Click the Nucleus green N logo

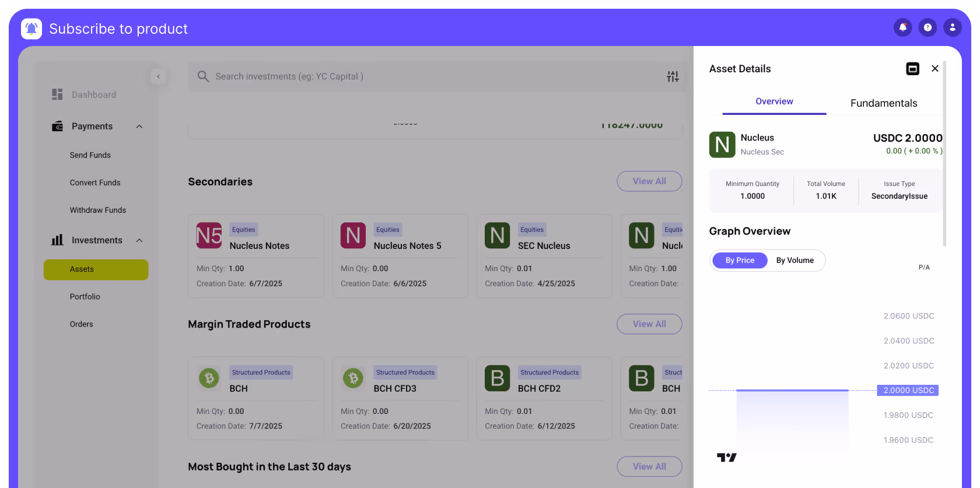pyautogui.click(x=722, y=145)
